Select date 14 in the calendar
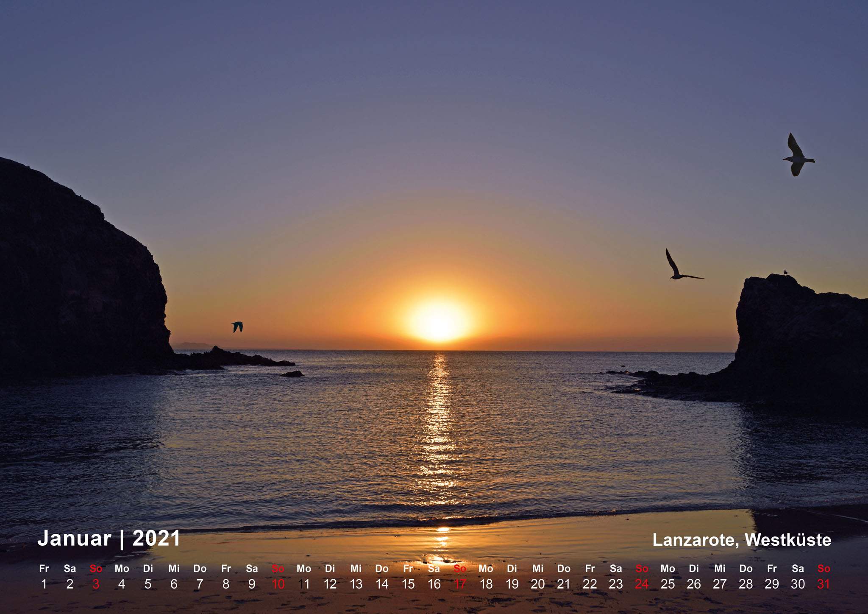The height and width of the screenshot is (614, 868). tap(382, 584)
